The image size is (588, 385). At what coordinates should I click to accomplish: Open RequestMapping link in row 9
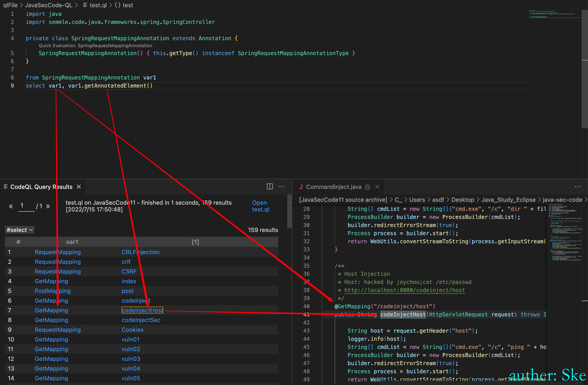click(58, 330)
